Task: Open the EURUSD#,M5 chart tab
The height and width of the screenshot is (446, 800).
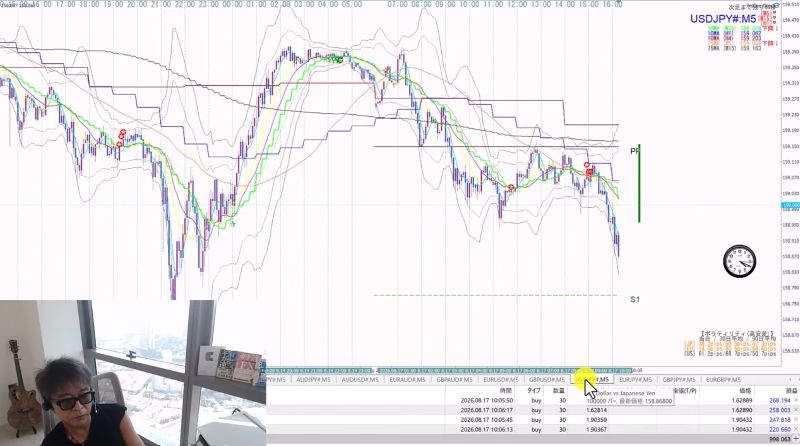Action: 501,380
